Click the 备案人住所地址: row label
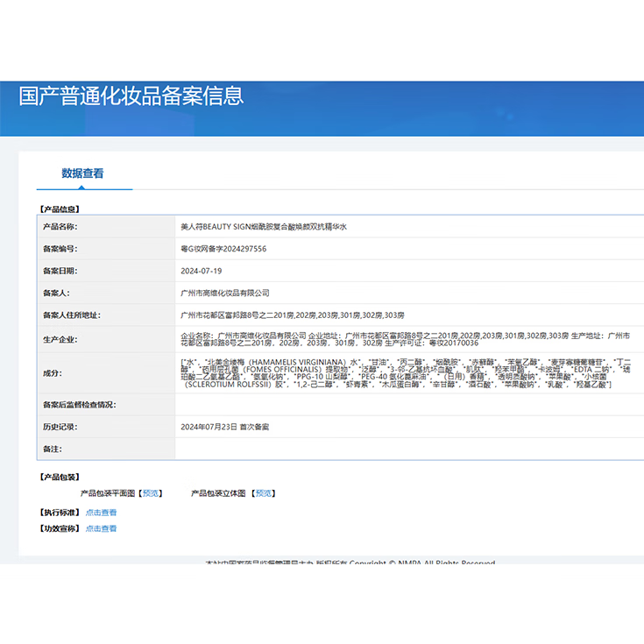 pyautogui.click(x=72, y=315)
